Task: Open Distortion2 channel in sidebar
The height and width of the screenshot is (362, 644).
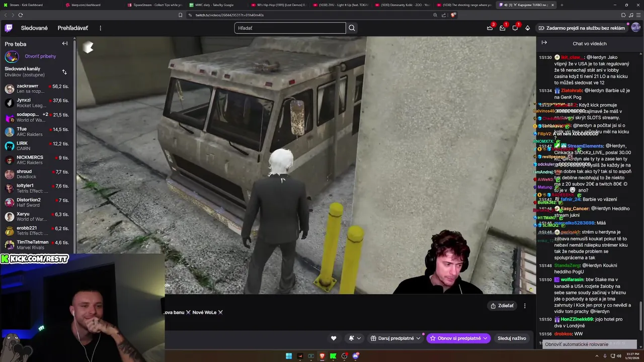Action: tap(37, 202)
